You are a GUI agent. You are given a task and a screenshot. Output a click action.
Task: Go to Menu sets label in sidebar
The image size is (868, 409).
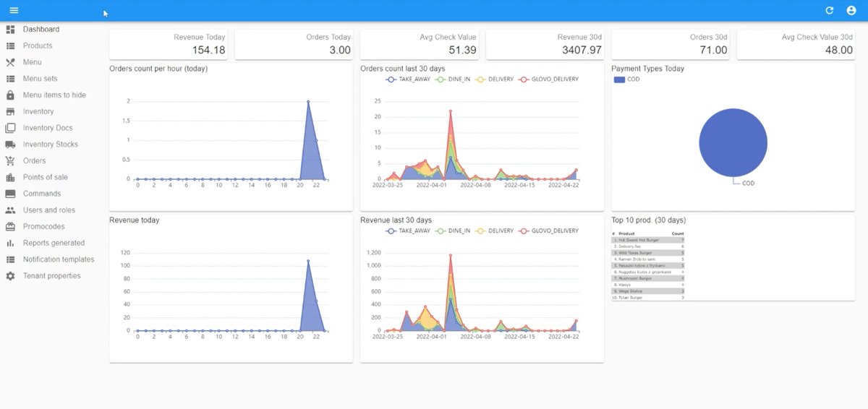coord(40,79)
